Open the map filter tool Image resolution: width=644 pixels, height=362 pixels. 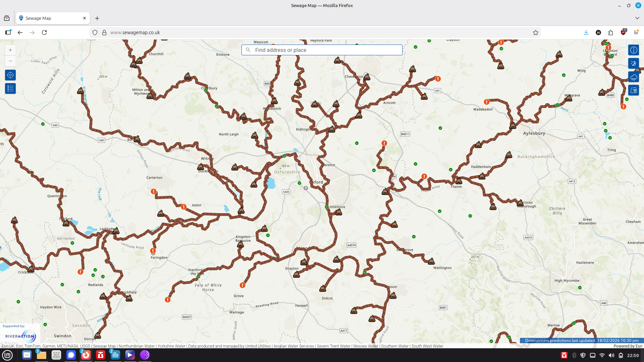pos(633,90)
